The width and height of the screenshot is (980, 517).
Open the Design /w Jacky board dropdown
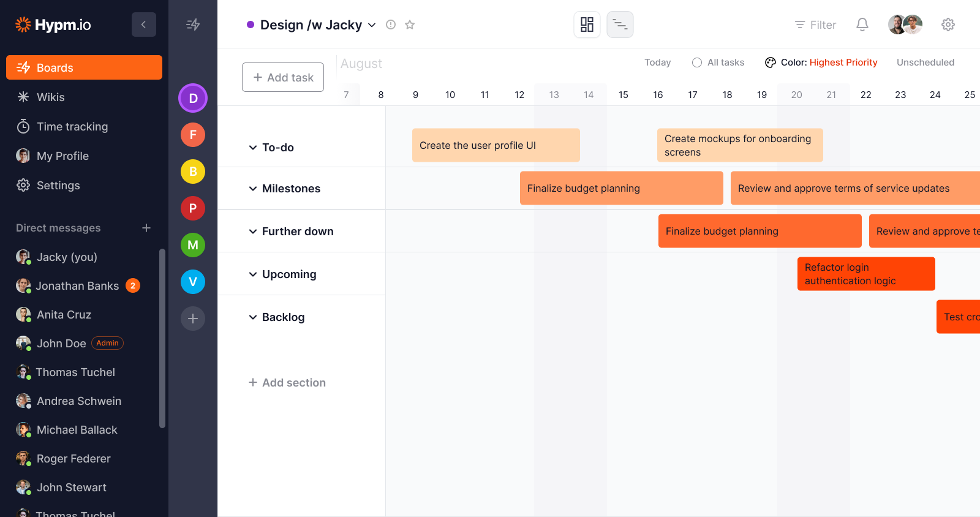(x=372, y=25)
